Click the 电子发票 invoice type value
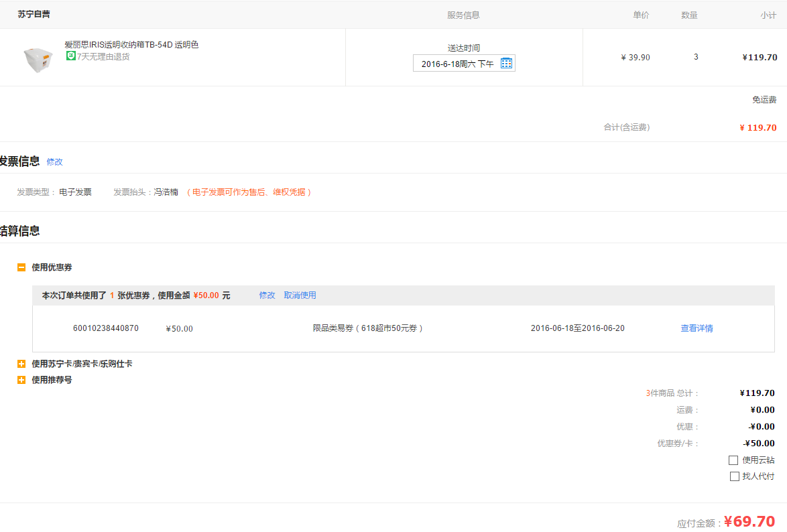This screenshot has width=787, height=532. click(75, 192)
